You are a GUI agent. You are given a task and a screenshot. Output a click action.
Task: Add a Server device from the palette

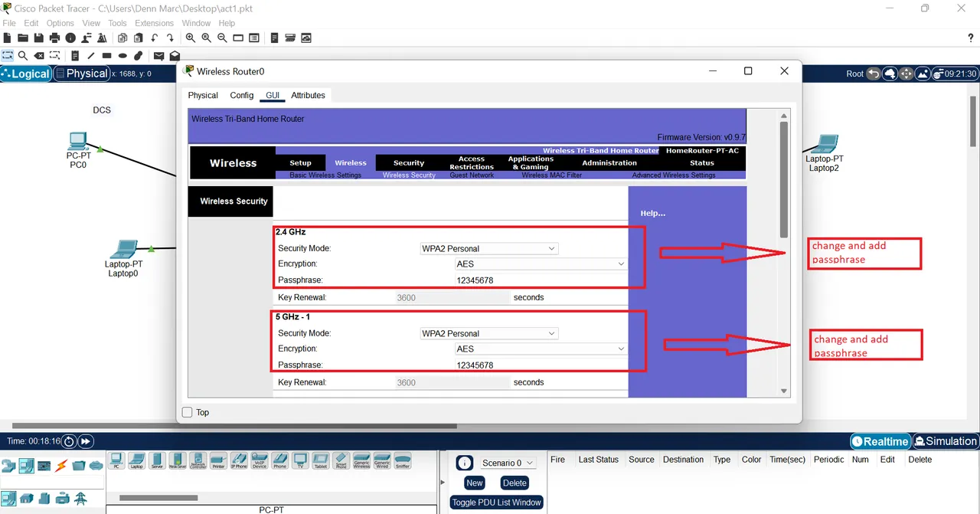coord(157,460)
